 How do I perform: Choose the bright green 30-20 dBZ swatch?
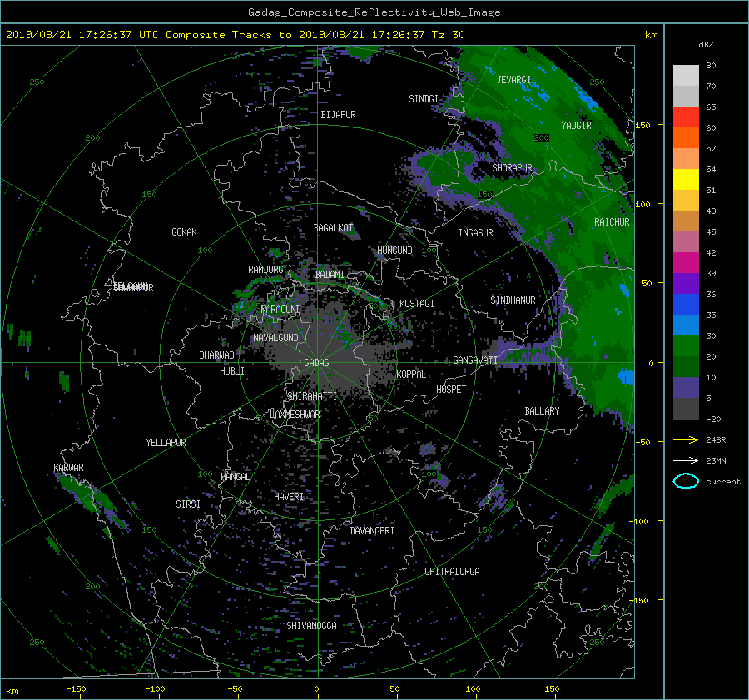(x=686, y=346)
